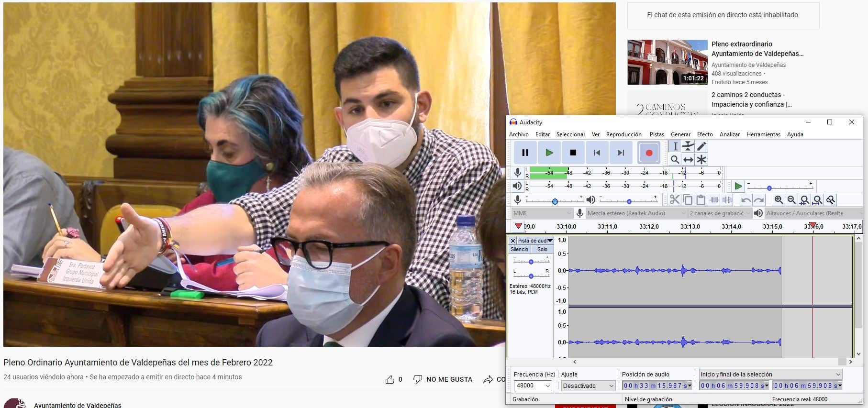Click the skip to start button
The width and height of the screenshot is (868, 408).
point(597,153)
